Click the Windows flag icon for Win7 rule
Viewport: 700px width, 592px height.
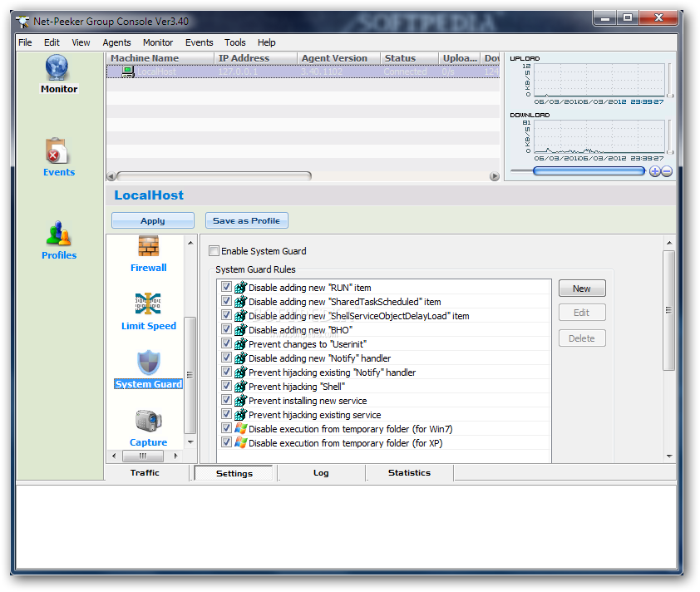(x=240, y=428)
